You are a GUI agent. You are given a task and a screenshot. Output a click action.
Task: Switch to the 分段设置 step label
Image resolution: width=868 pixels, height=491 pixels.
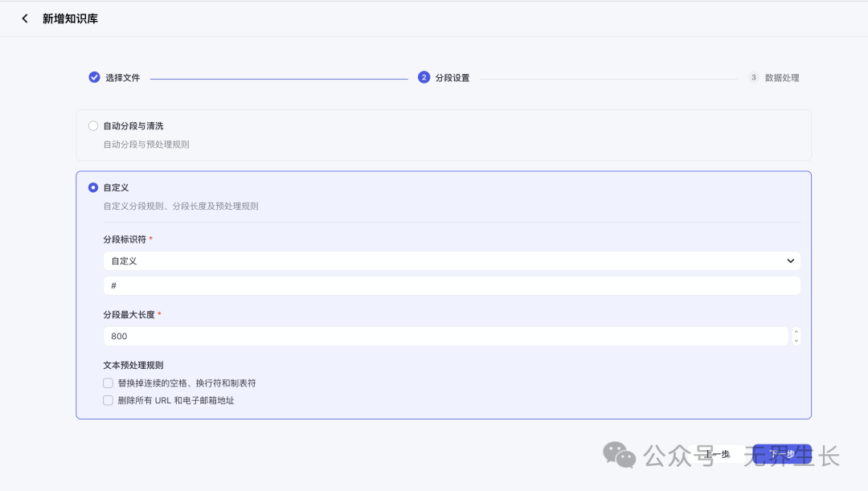pyautogui.click(x=452, y=78)
